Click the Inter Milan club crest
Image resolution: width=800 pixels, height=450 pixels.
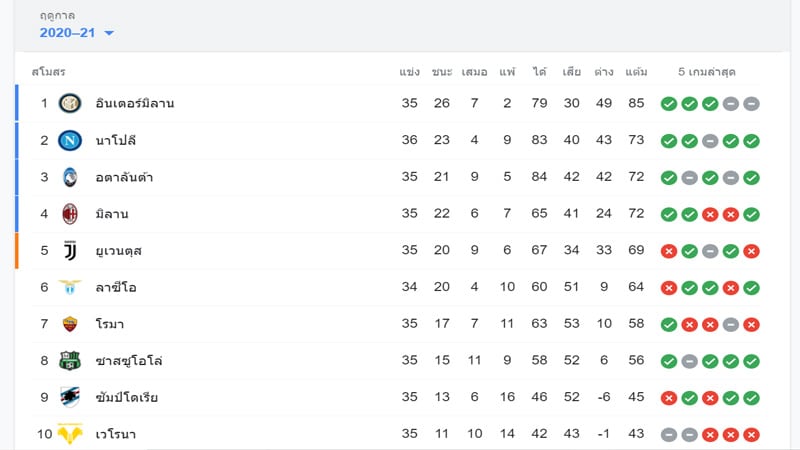(x=70, y=104)
